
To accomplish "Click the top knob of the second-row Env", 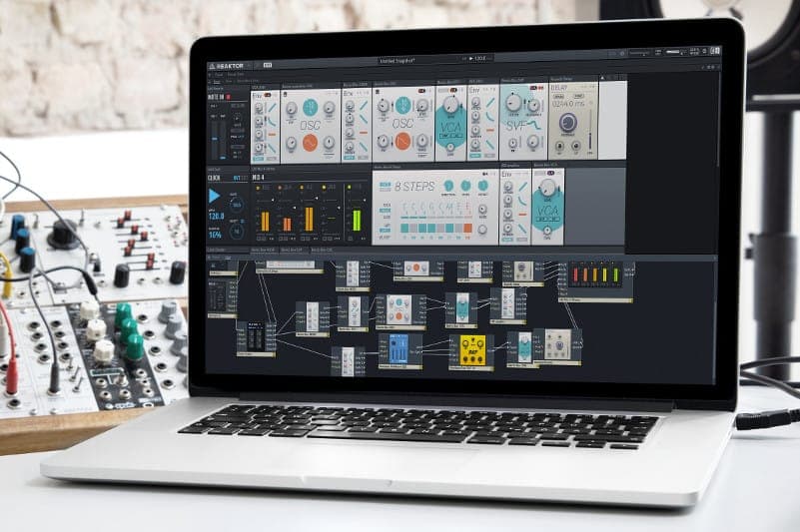I will (507, 187).
